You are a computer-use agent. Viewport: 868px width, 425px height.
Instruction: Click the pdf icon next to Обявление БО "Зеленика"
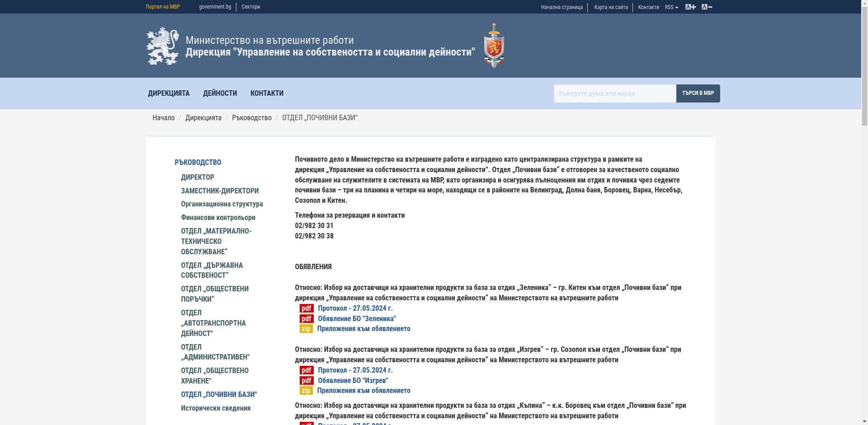(307, 319)
